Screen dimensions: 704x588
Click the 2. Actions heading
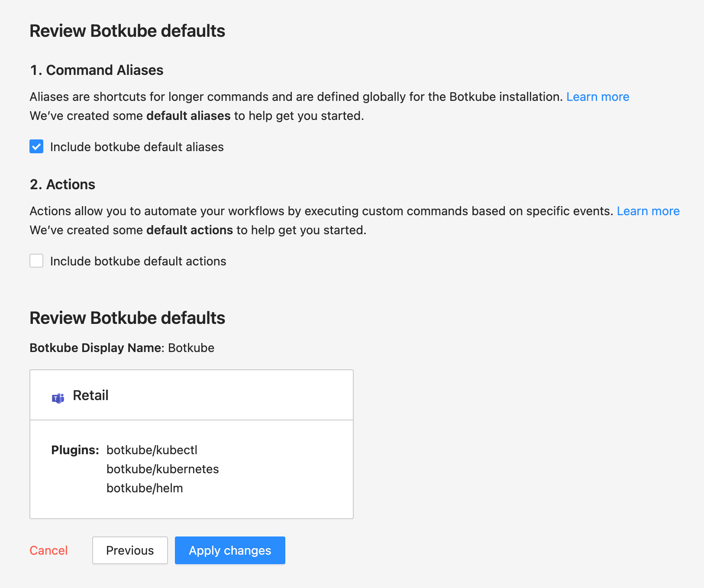[62, 184]
